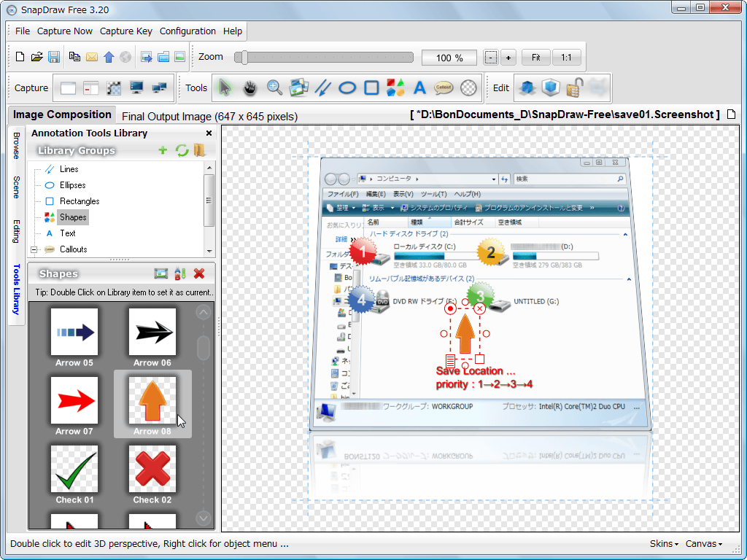Pick the ellipse drawing tool
Image resolution: width=747 pixels, height=560 pixels.
pyautogui.click(x=347, y=88)
